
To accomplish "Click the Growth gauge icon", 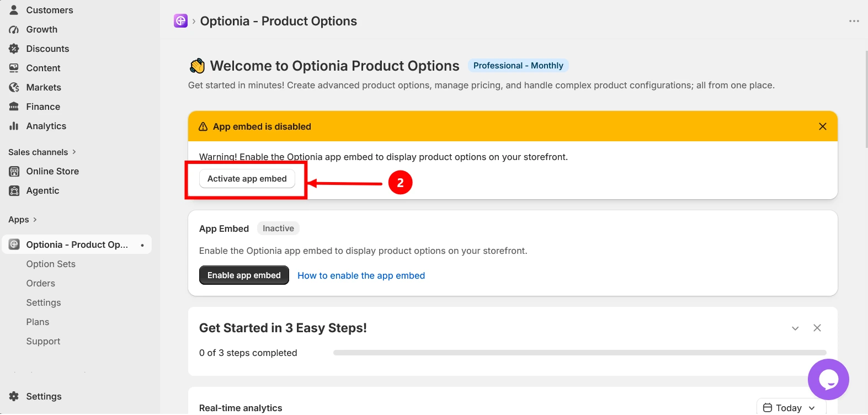I will (x=14, y=29).
